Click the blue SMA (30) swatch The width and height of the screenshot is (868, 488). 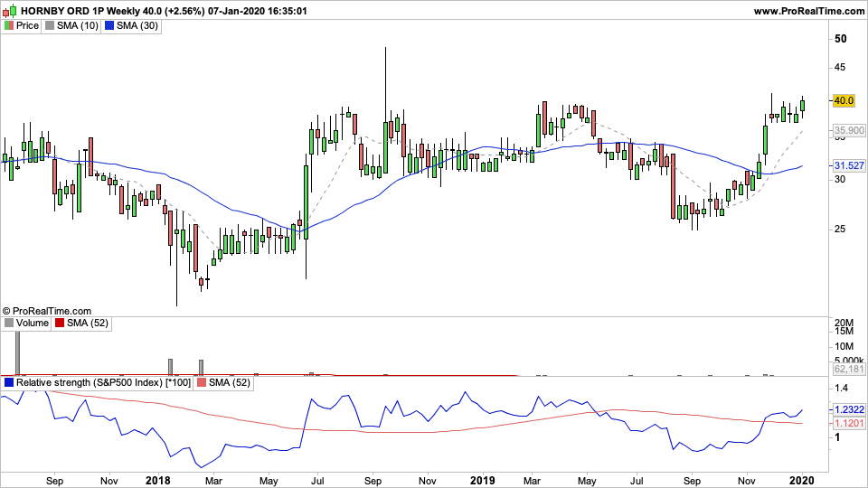[109, 25]
